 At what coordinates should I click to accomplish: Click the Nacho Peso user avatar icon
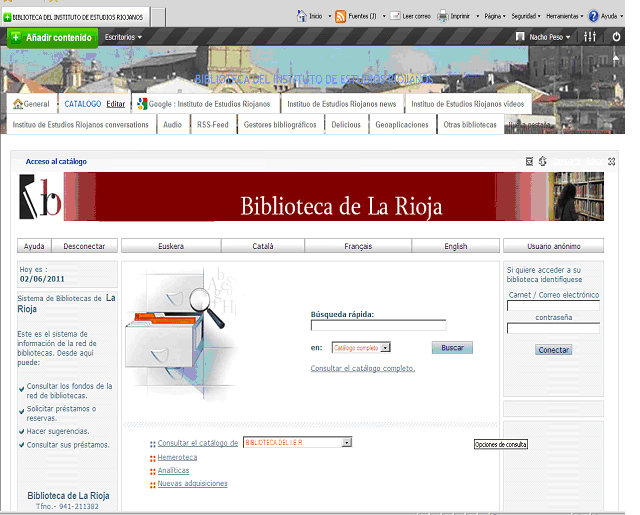(x=520, y=37)
